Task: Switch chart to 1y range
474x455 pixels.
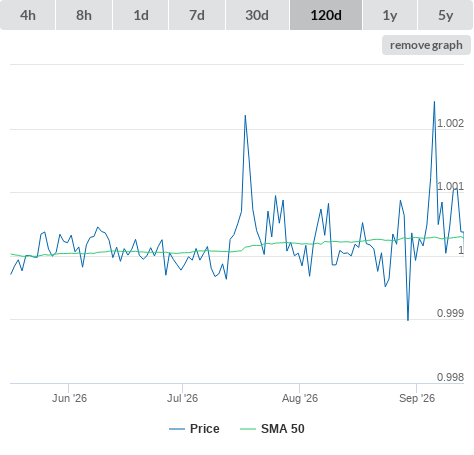Action: click(390, 15)
